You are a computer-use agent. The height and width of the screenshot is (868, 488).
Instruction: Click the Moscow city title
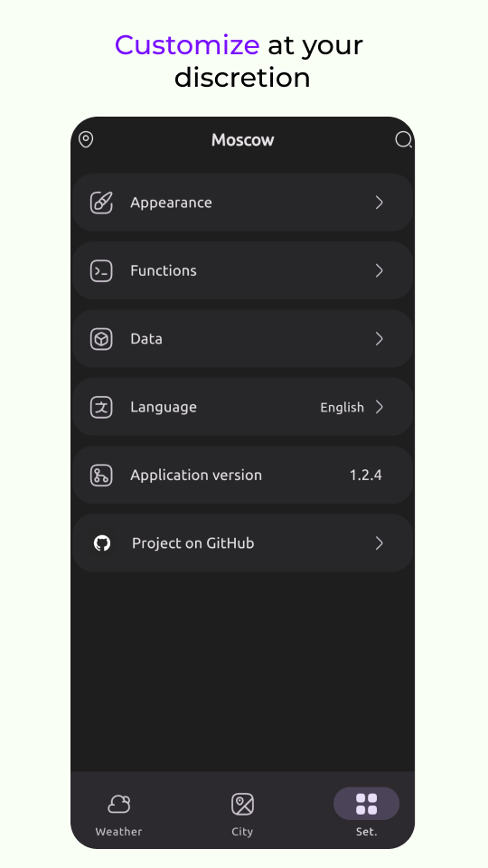pyautogui.click(x=243, y=139)
